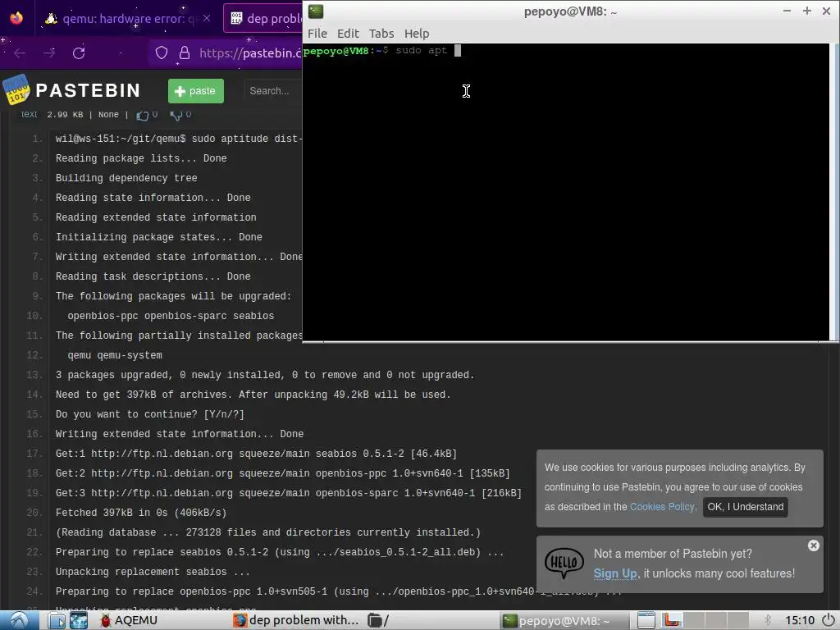
Task: Click paste line 'Reading package lists... Done'
Action: coord(141,158)
